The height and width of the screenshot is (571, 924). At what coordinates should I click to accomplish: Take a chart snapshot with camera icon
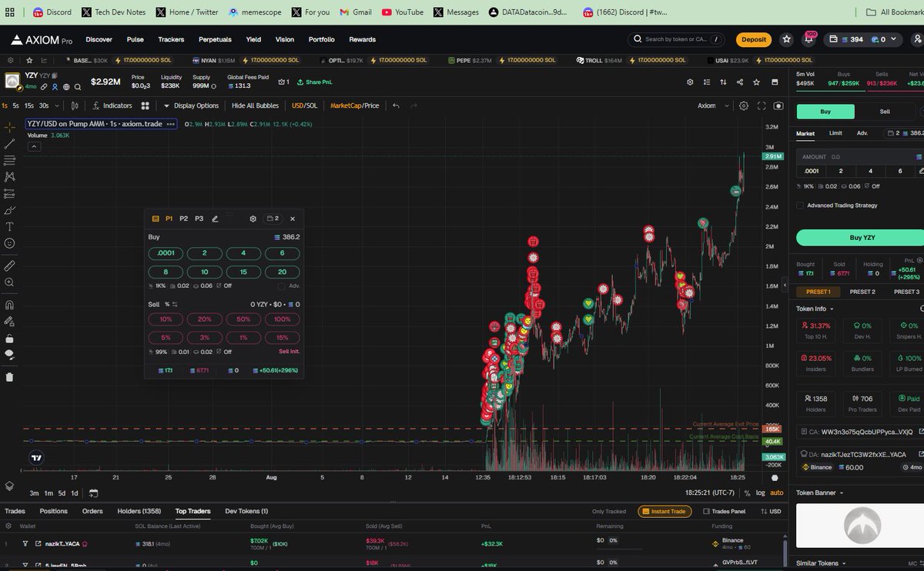pos(779,105)
